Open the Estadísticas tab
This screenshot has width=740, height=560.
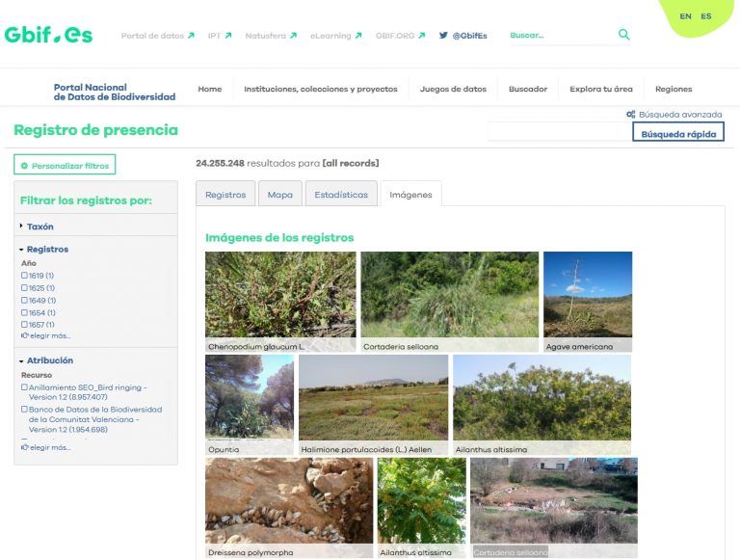pos(341,194)
